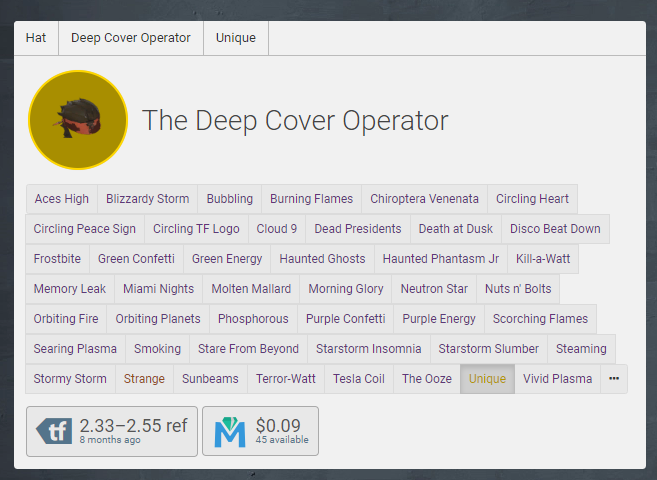Screen dimensions: 657x480
Task: Pick the Circling Heart effect
Action: point(533,199)
